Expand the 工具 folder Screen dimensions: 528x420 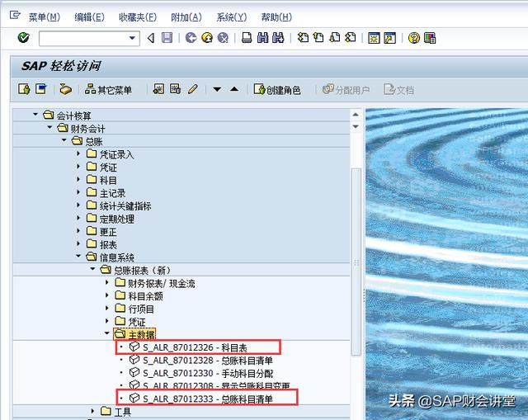(x=92, y=411)
